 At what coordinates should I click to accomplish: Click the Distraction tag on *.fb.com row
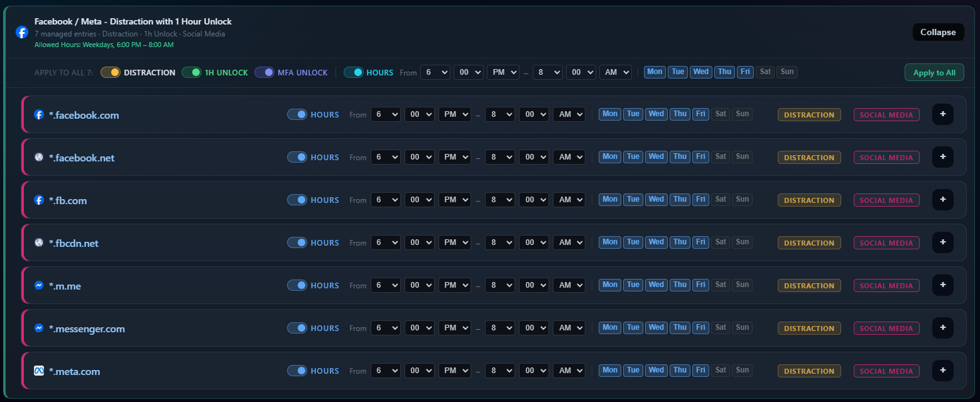(x=809, y=200)
